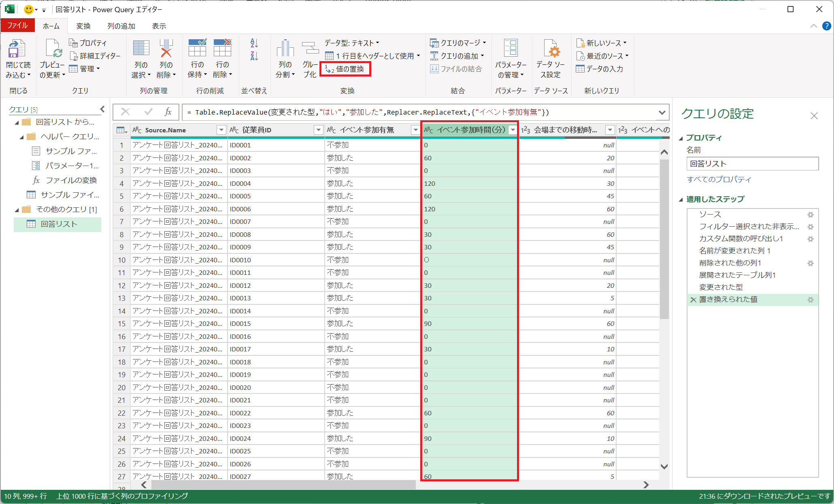Image resolution: width=834 pixels, height=504 pixels.
Task: Click the fx formula icon in formula bar
Action: [168, 112]
